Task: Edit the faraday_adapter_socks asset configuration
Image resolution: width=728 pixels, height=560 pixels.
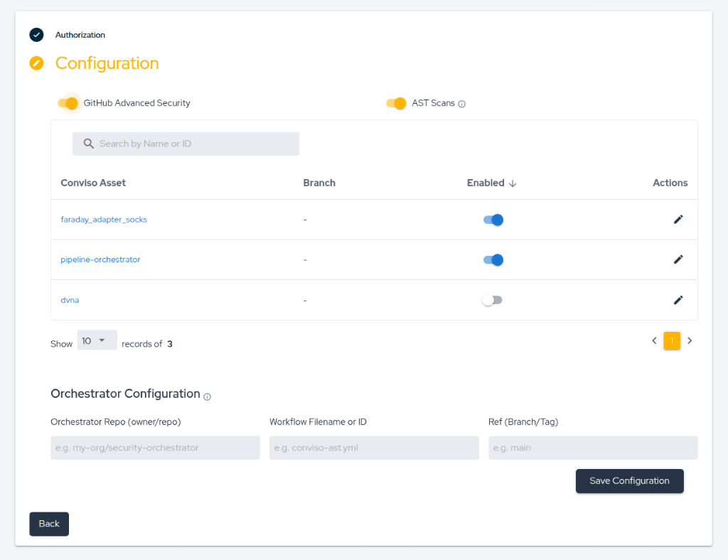Action: point(678,219)
